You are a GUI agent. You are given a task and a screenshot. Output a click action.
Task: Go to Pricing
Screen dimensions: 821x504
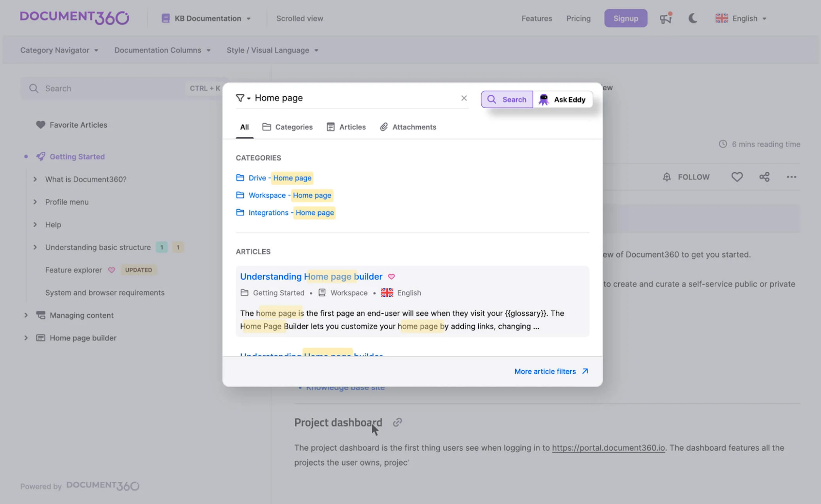pyautogui.click(x=578, y=18)
